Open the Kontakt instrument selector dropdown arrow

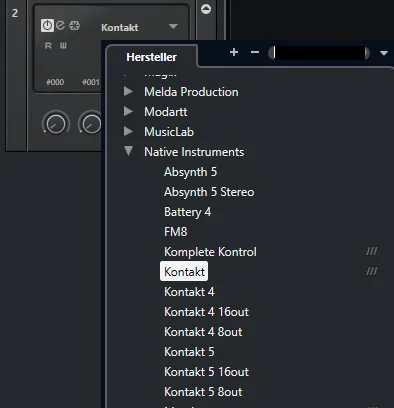point(173,26)
